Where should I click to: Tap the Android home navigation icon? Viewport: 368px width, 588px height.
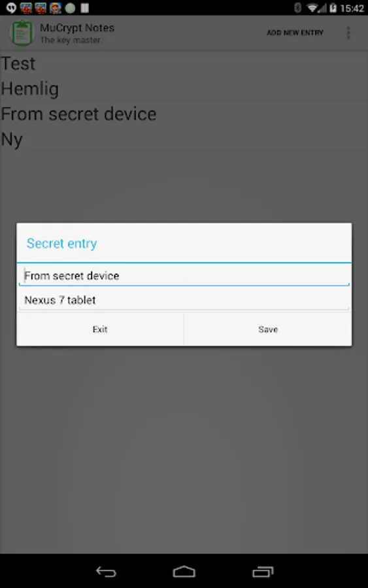point(184,572)
